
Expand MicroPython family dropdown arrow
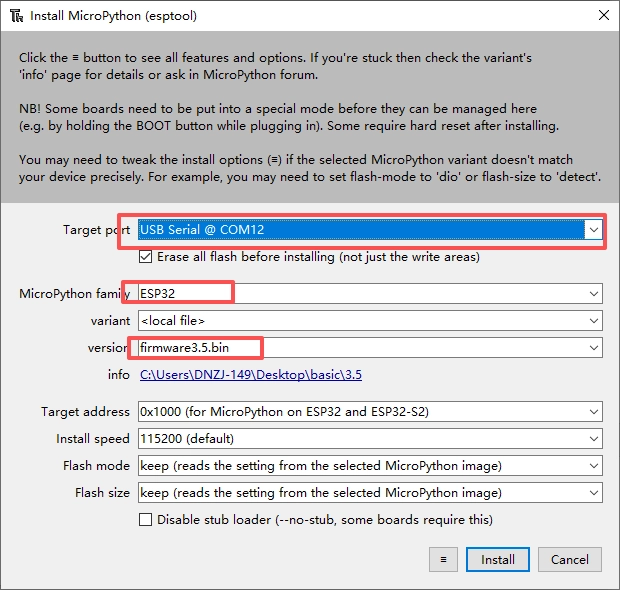tap(594, 294)
